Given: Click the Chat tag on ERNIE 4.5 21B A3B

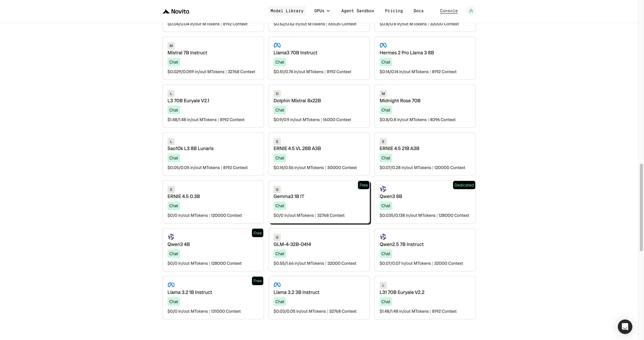Looking at the screenshot, I should click(x=385, y=158).
